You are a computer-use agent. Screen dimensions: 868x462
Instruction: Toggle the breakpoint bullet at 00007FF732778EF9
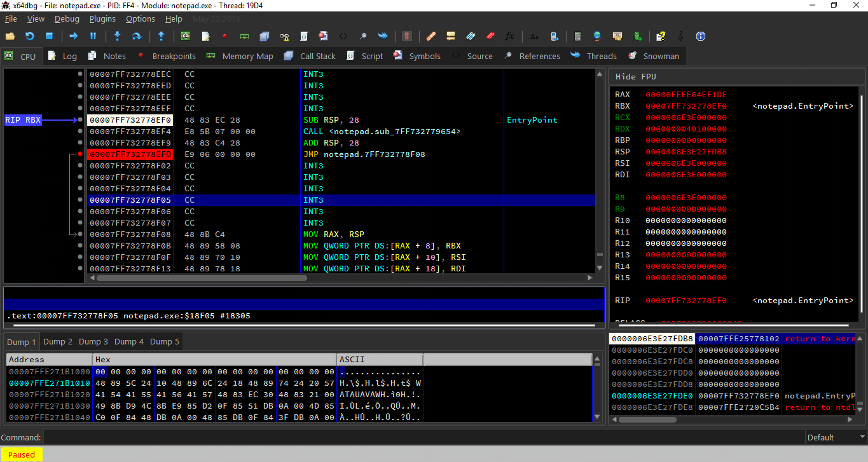pos(80,142)
